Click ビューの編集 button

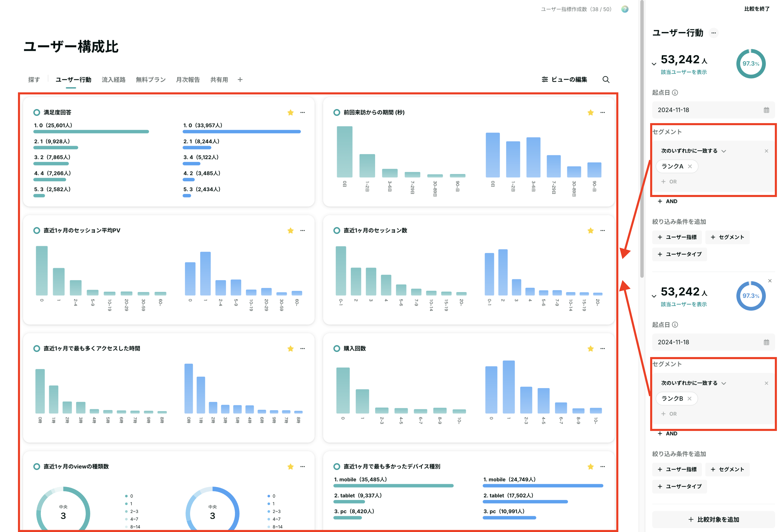click(564, 80)
